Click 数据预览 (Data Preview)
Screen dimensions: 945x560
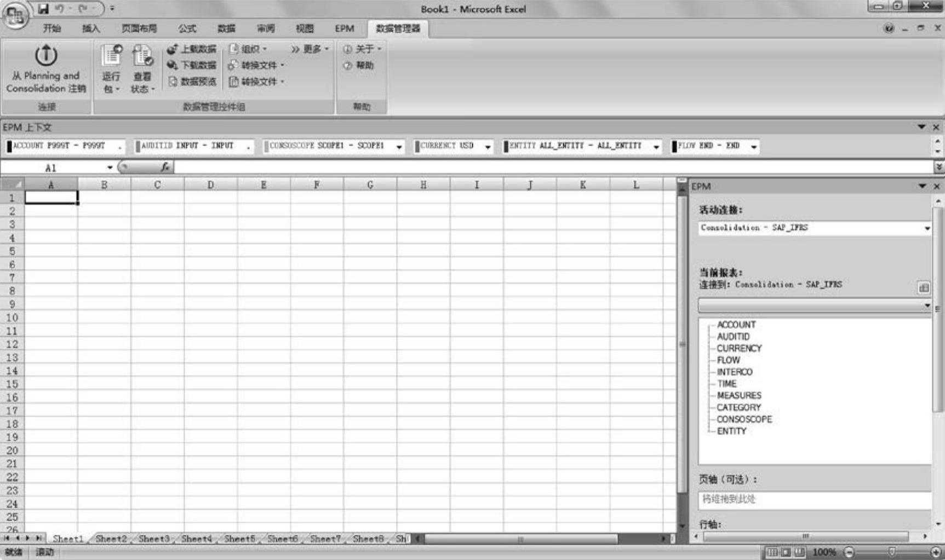point(192,82)
